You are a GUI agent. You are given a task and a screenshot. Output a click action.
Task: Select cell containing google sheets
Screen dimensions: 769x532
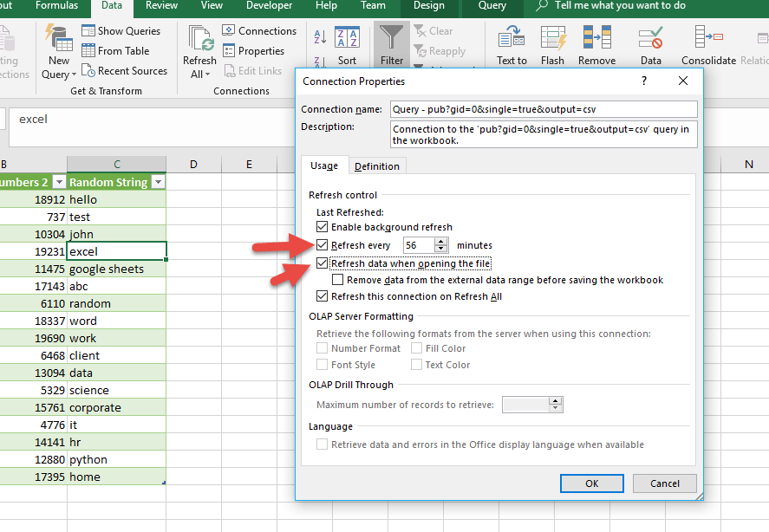pyautogui.click(x=117, y=269)
